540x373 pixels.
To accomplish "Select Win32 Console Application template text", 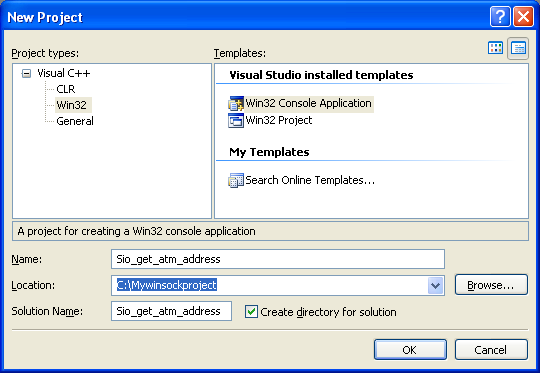I will tap(308, 103).
